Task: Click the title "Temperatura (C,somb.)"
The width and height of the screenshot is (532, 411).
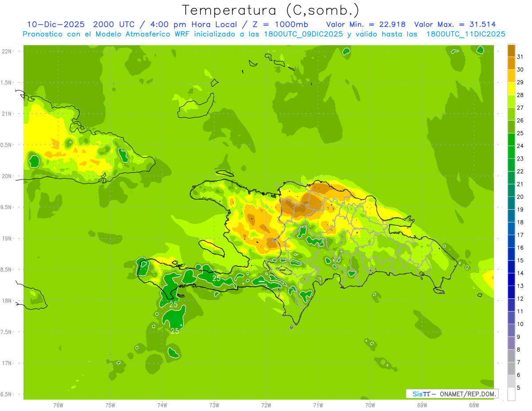Action: 271,10
